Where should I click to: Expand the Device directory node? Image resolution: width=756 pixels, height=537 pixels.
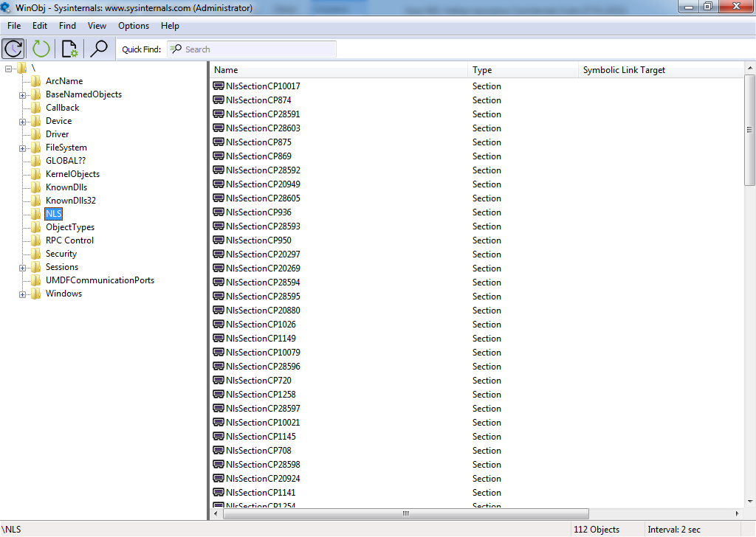pos(22,122)
